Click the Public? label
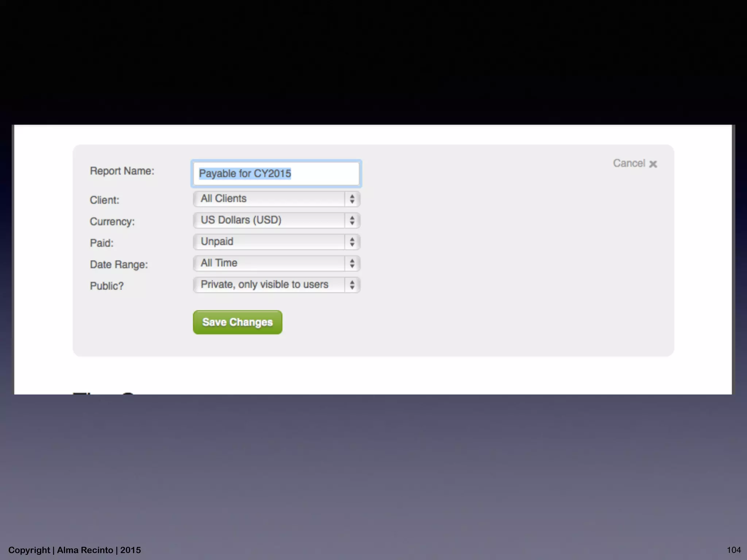This screenshot has width=747, height=560. [x=107, y=286]
